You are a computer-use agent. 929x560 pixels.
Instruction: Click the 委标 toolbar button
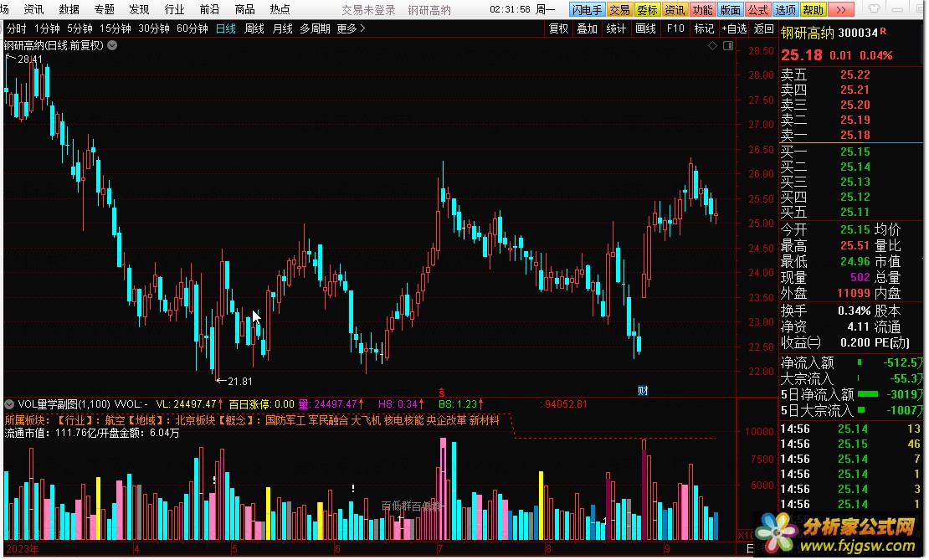647,10
